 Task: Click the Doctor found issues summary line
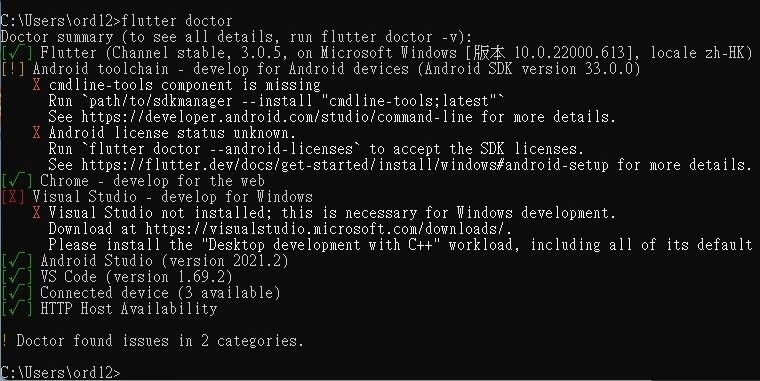coord(152,340)
